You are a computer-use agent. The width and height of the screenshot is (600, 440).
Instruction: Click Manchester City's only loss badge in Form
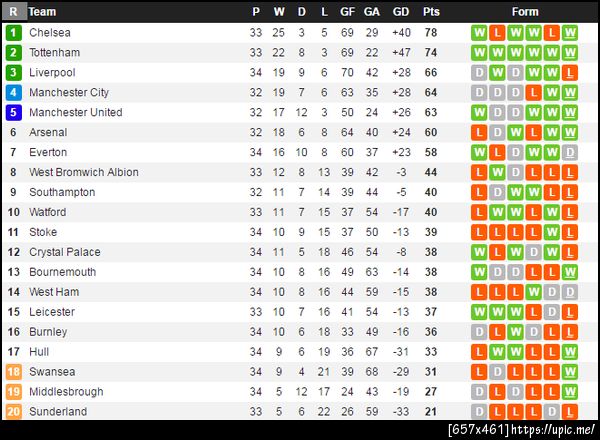point(534,92)
